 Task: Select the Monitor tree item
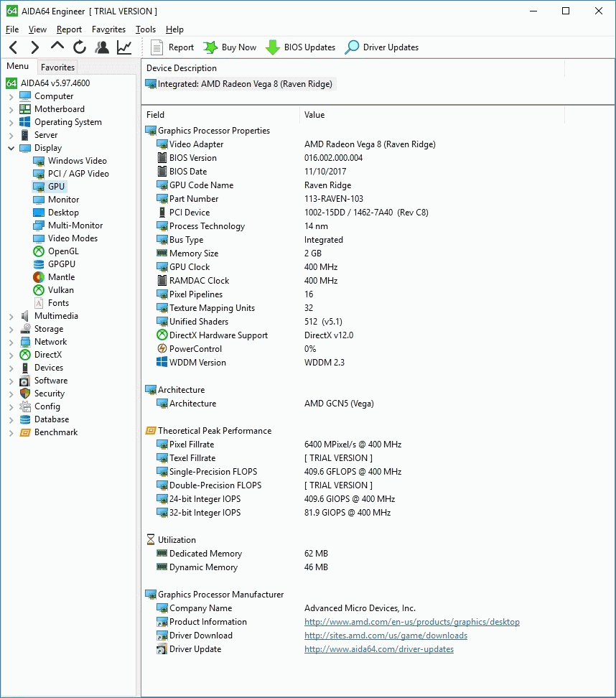[63, 200]
